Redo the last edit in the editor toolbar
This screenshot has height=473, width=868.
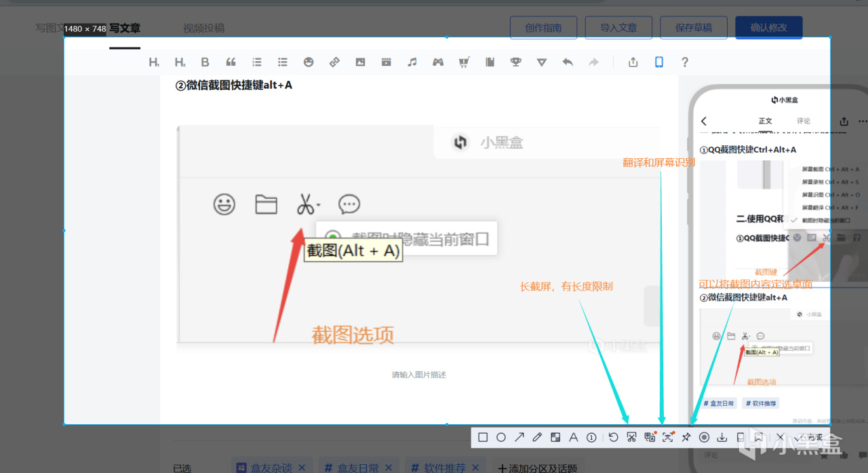pyautogui.click(x=593, y=62)
